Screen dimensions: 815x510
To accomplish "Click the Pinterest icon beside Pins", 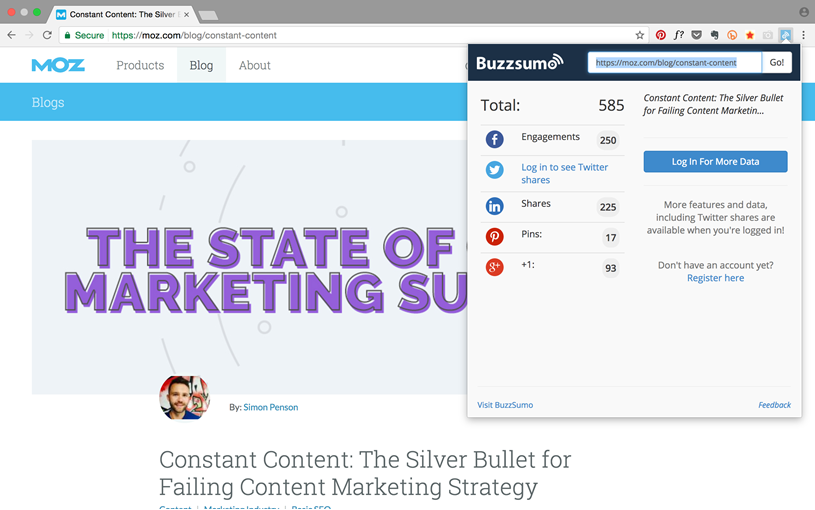I will click(x=494, y=237).
